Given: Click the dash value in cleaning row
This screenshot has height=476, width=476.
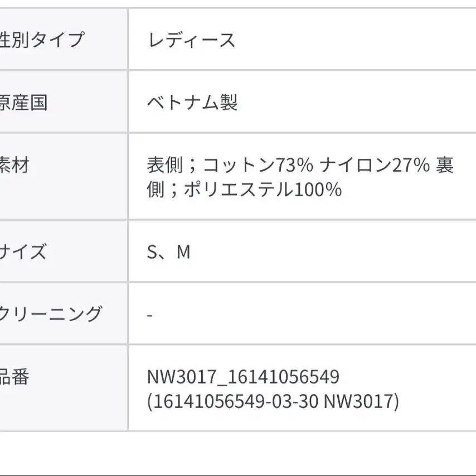Looking at the screenshot, I should pyautogui.click(x=150, y=315).
